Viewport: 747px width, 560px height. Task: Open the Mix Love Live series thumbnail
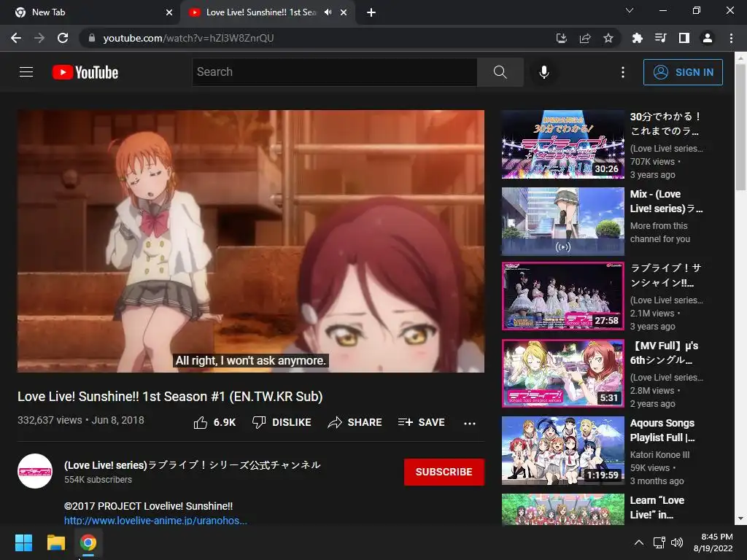[x=562, y=222]
